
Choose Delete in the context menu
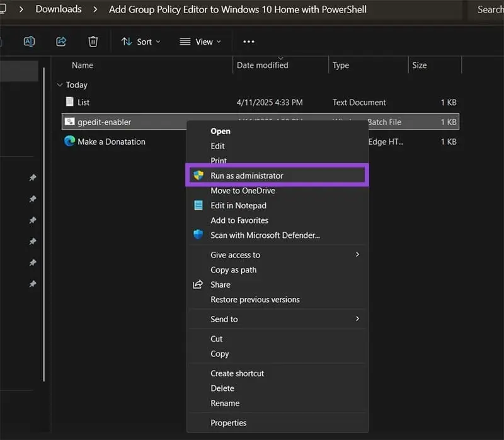(277, 388)
